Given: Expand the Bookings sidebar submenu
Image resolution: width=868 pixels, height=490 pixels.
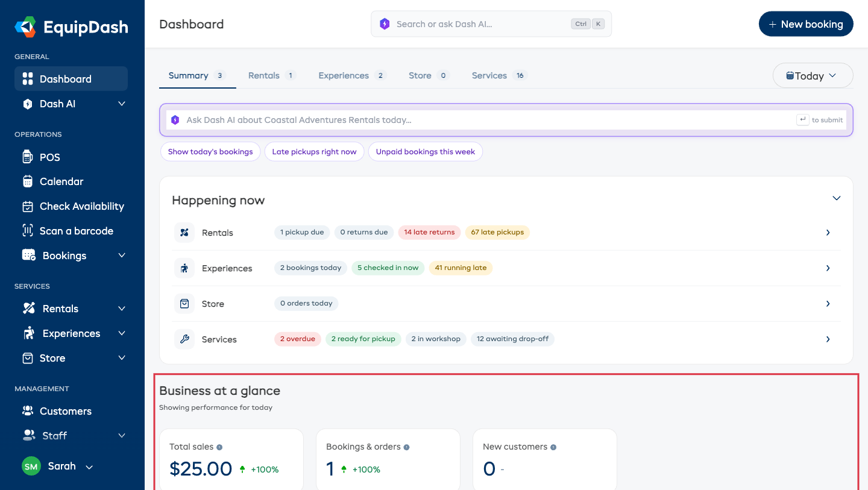Looking at the screenshot, I should point(122,256).
